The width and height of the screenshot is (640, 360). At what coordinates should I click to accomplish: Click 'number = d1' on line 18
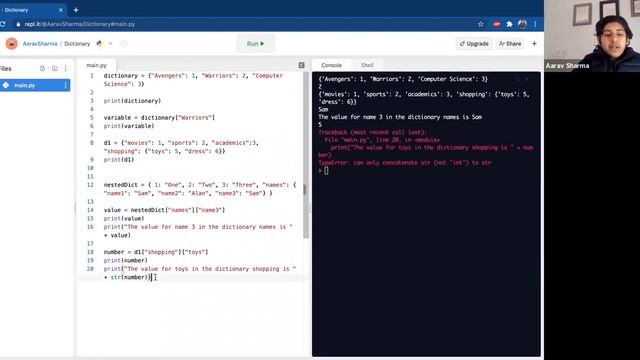pos(156,252)
